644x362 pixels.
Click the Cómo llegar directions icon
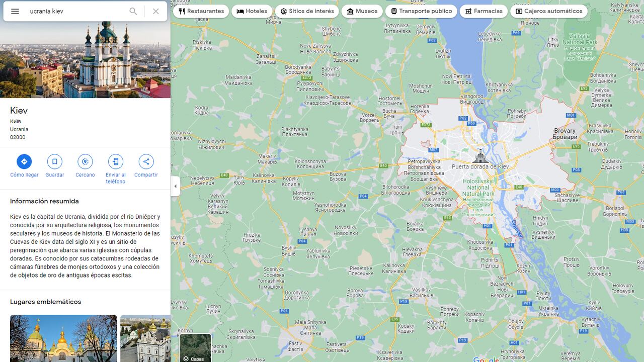coord(24,161)
